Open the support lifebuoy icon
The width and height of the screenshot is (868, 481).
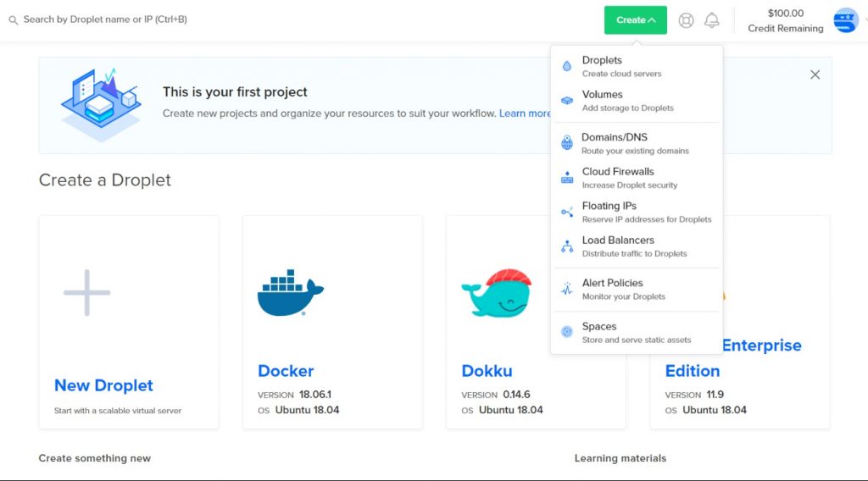click(686, 20)
